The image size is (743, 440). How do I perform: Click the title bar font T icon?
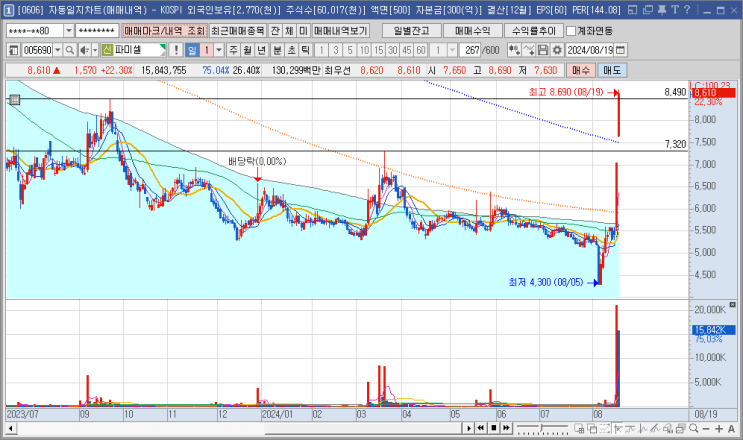(x=675, y=9)
